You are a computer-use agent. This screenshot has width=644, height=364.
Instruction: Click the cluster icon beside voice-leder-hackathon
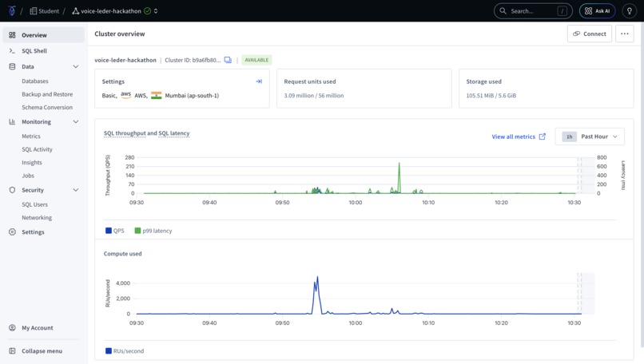(x=76, y=11)
